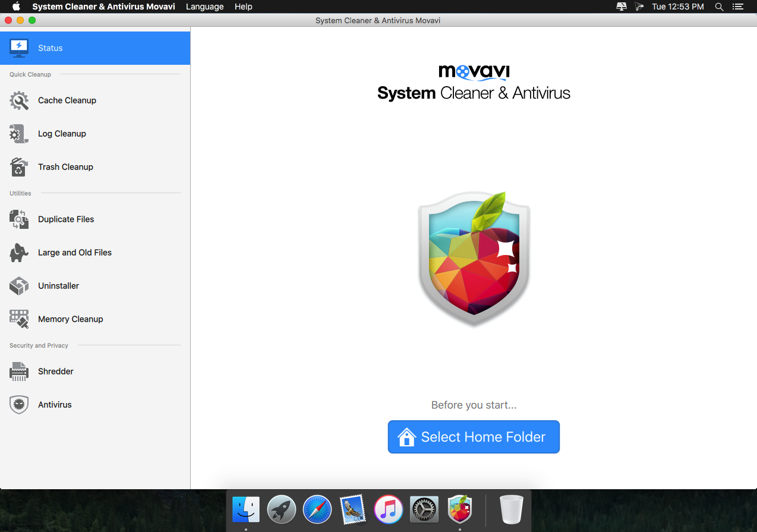Image resolution: width=757 pixels, height=532 pixels.
Task: Open Launchpad rocket icon in dock
Action: [282, 509]
